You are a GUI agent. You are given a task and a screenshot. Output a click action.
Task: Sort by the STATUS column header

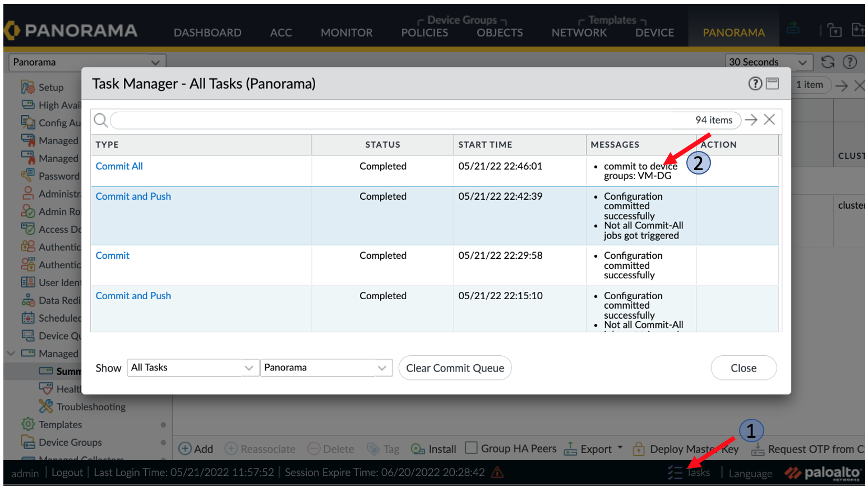point(383,145)
